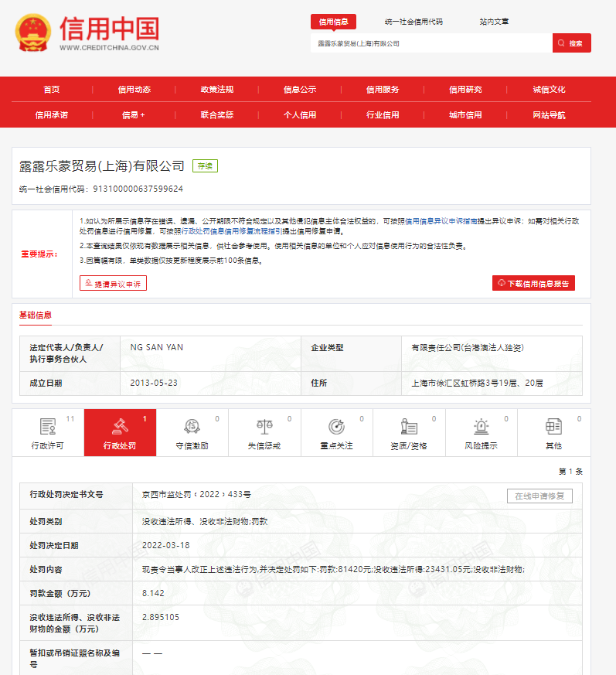Switch search to 统一社会信用代码 tab

click(x=414, y=22)
